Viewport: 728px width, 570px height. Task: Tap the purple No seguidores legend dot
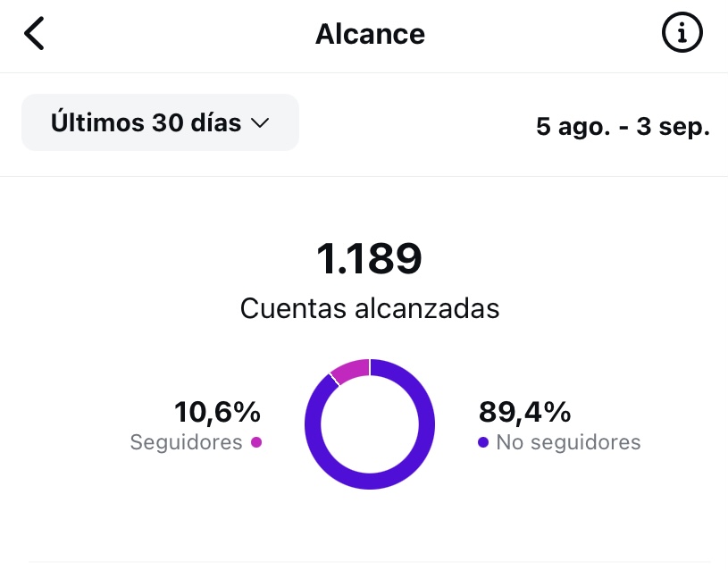tap(483, 441)
